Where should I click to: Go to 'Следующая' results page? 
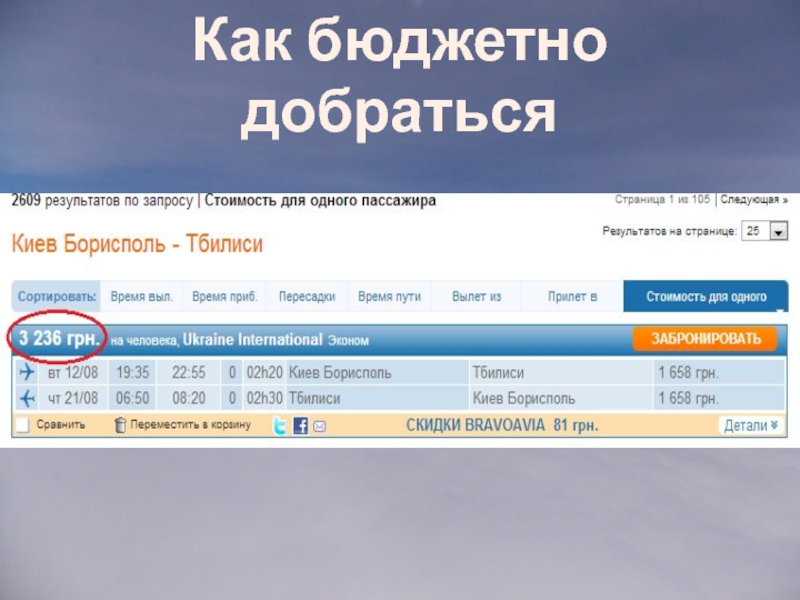point(753,200)
